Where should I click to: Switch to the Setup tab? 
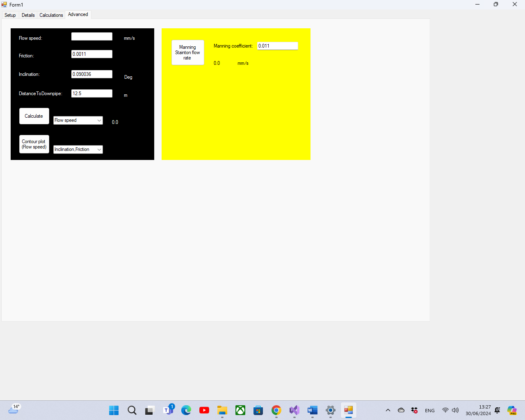pos(10,15)
